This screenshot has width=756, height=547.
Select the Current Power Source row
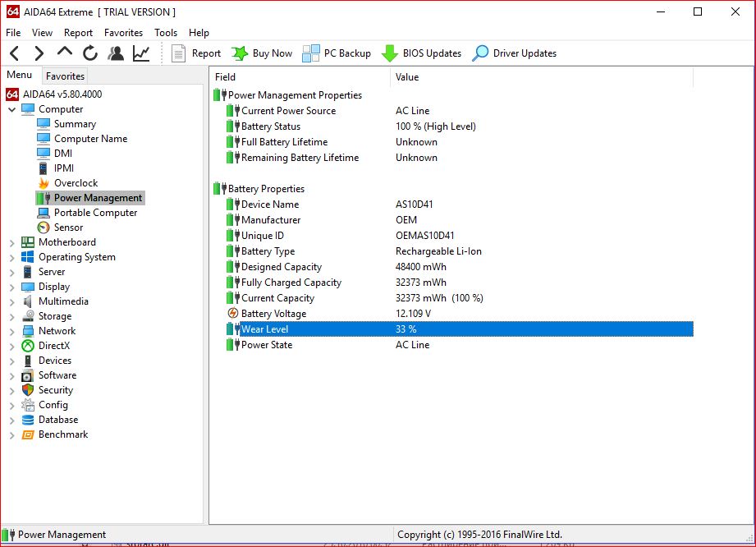(x=460, y=110)
